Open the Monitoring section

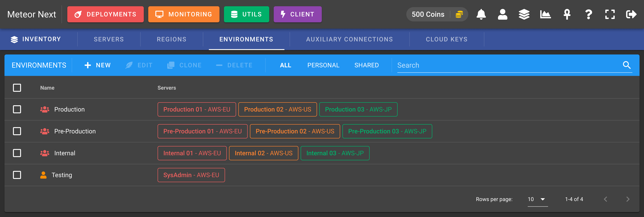tap(184, 14)
